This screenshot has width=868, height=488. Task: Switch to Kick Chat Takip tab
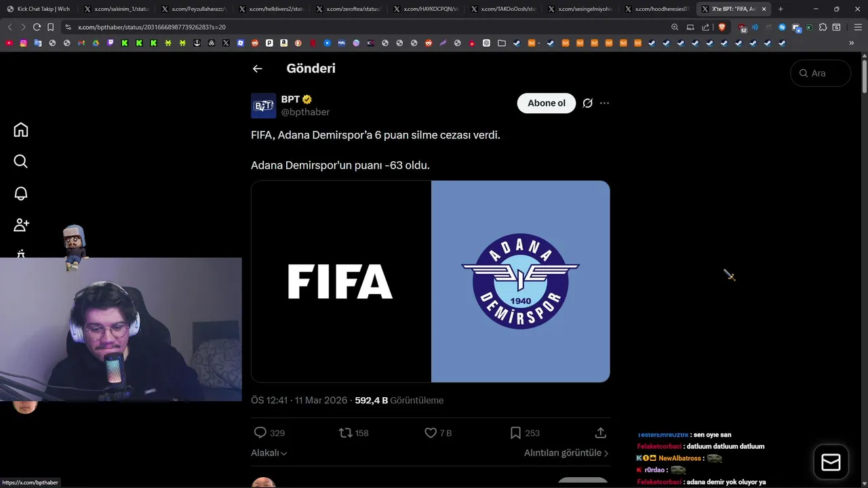click(x=39, y=9)
